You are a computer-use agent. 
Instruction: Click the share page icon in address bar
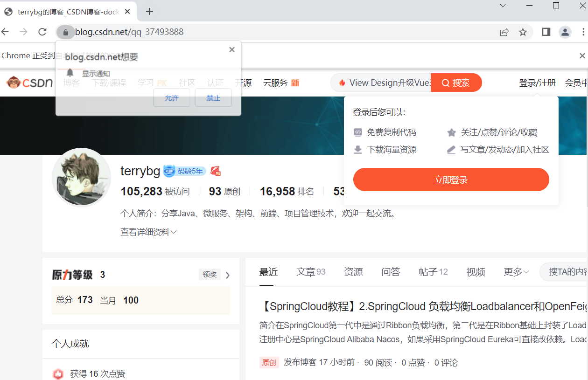504,32
